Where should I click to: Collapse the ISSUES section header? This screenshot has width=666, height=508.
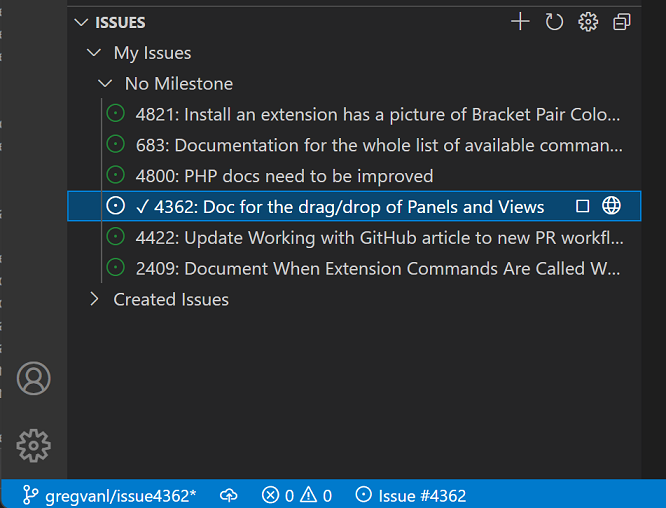pyautogui.click(x=82, y=22)
